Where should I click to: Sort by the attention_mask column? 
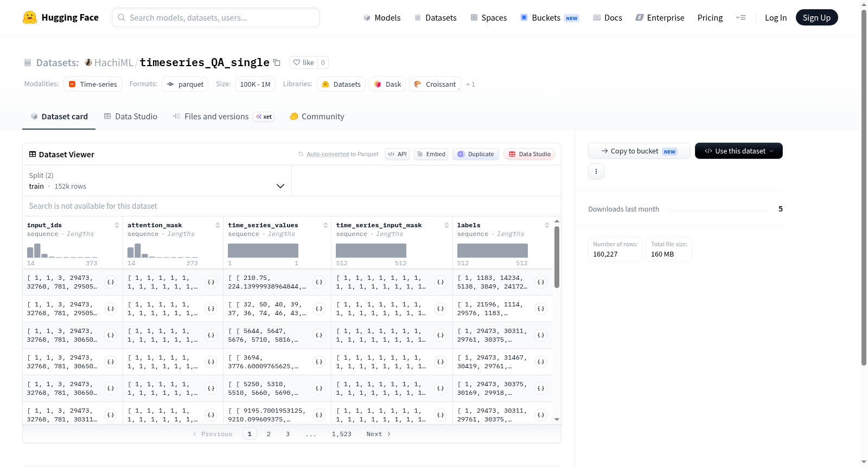click(x=218, y=225)
